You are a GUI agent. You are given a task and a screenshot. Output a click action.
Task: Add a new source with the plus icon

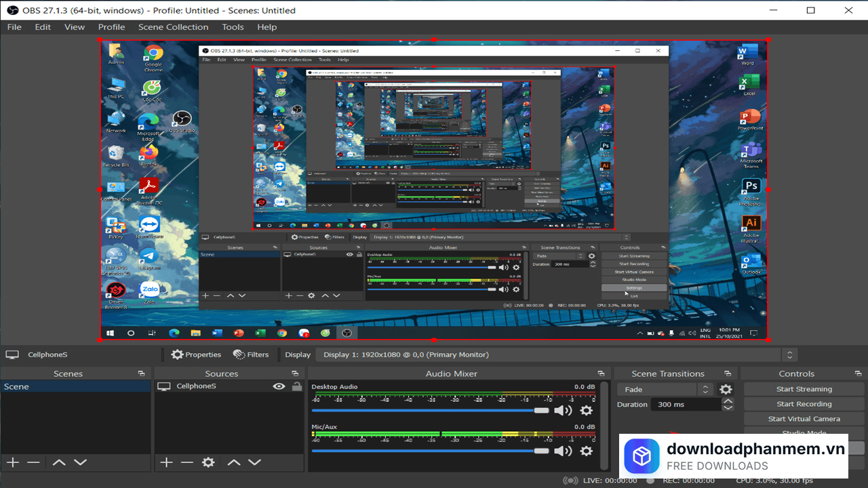pyautogui.click(x=166, y=462)
